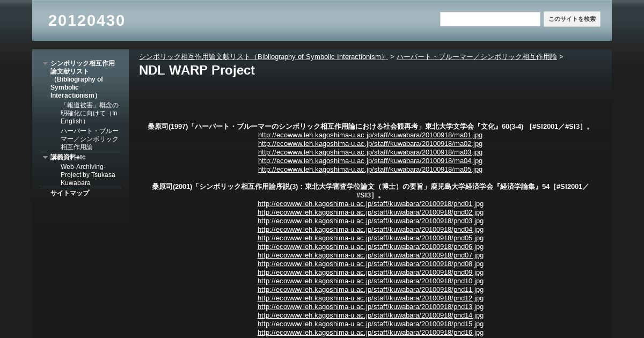Open sidebar item 講義資料etc
This screenshot has width=644, height=338.
(68, 157)
